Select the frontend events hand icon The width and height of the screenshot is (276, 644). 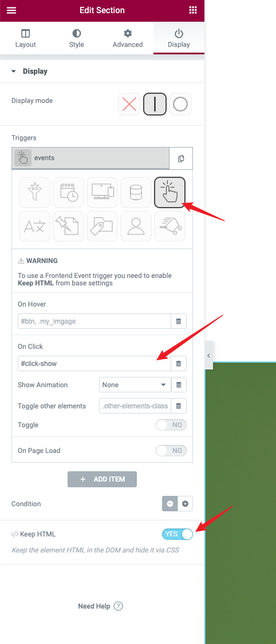(x=170, y=192)
